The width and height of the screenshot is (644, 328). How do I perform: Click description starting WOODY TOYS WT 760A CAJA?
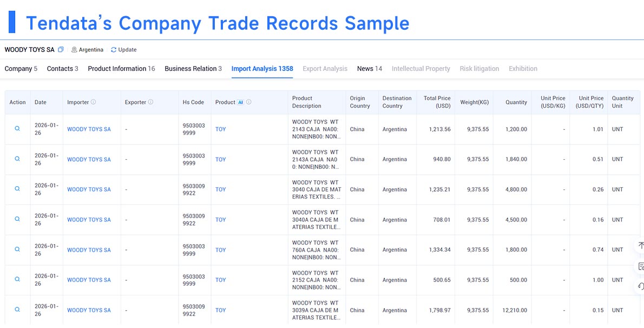point(316,250)
